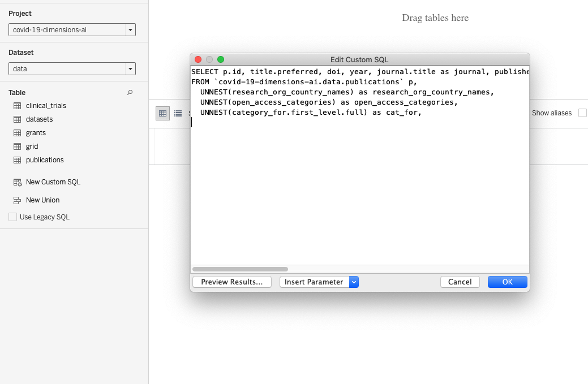
Task: Click the SELECT line in SQL text
Action: click(x=359, y=72)
